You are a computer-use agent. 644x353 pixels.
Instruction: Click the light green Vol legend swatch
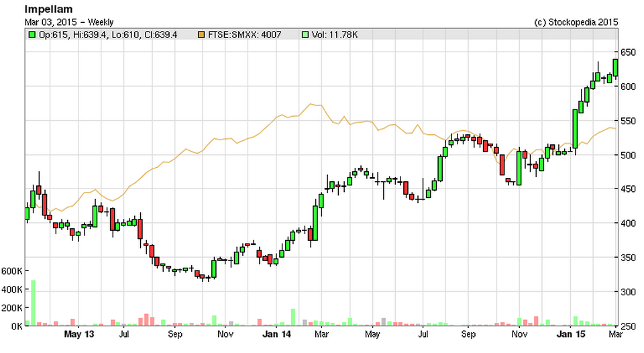coord(305,35)
